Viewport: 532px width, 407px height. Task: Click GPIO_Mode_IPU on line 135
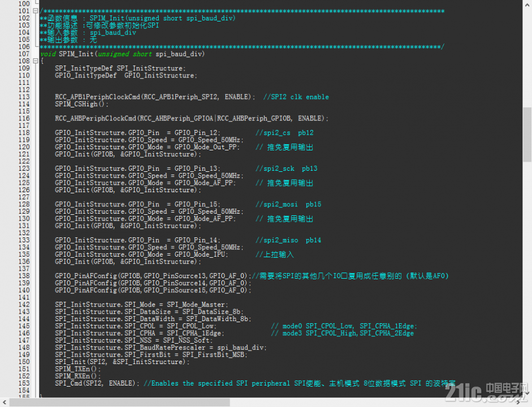tap(200, 254)
